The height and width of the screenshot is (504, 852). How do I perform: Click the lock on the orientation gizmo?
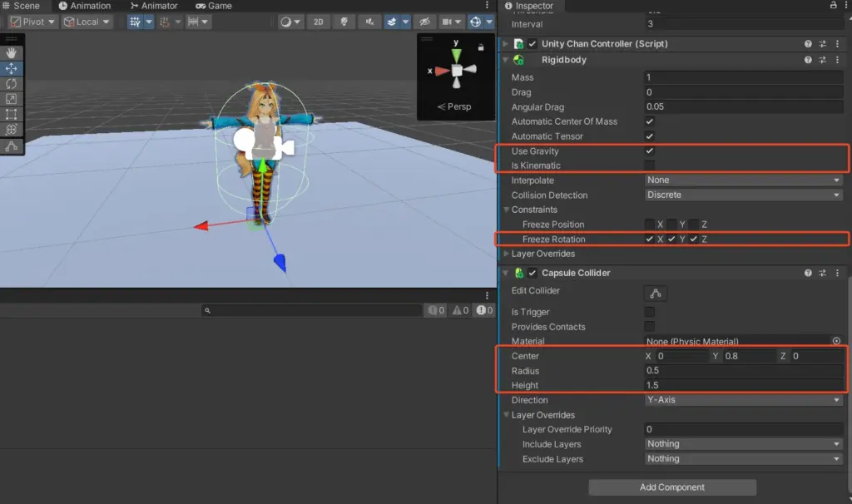[481, 47]
